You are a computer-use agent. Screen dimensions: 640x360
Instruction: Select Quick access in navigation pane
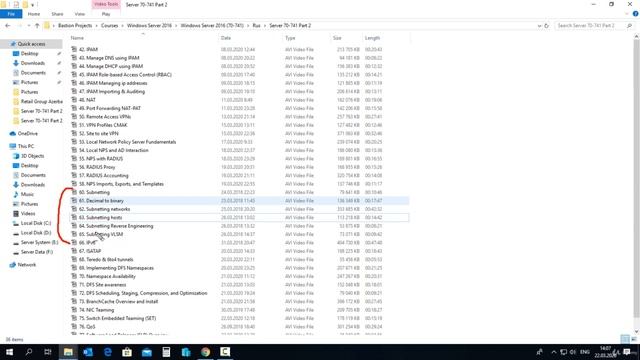tap(31, 44)
